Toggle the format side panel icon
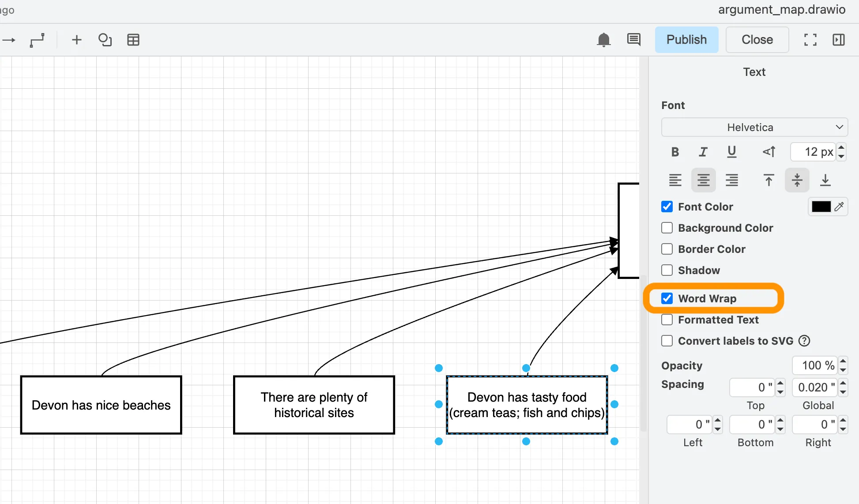859x504 pixels. tap(838, 40)
